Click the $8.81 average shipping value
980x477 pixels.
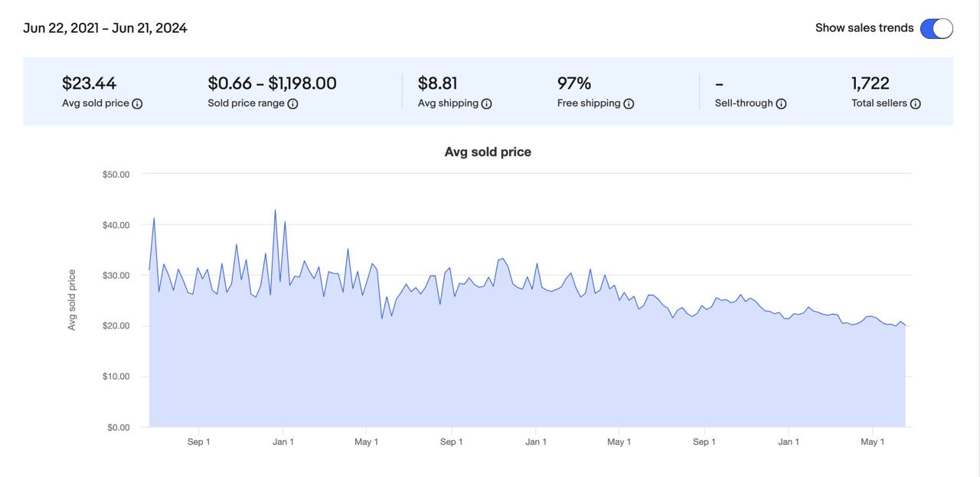click(437, 83)
